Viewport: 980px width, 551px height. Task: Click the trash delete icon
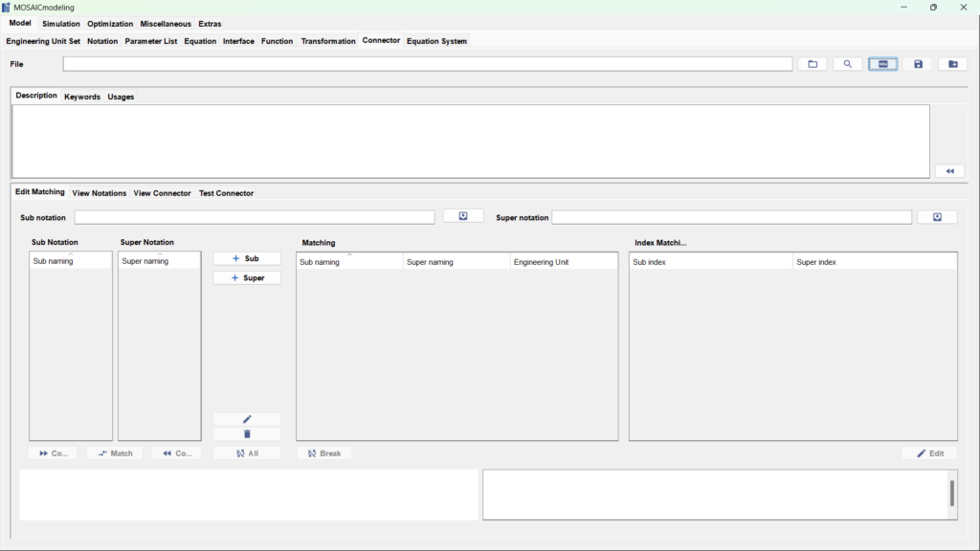[247, 434]
